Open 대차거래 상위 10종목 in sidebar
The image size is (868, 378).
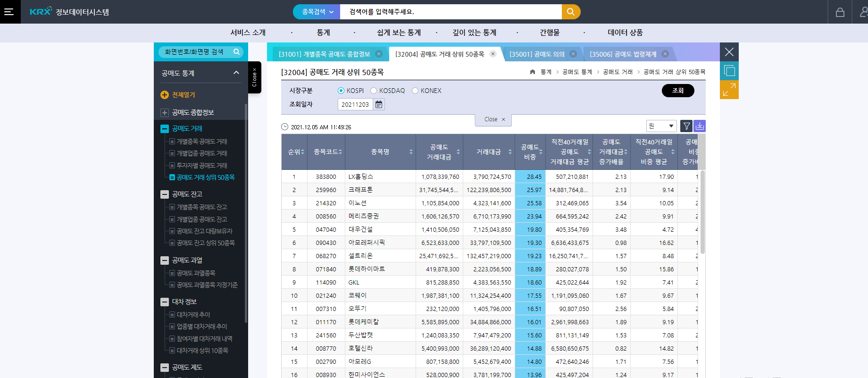tap(202, 351)
